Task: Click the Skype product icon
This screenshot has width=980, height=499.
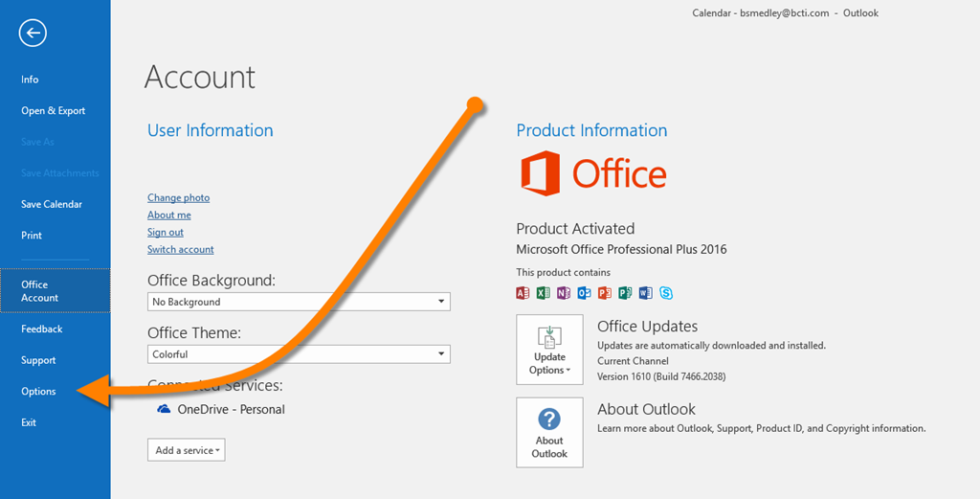Action: pyautogui.click(x=666, y=293)
